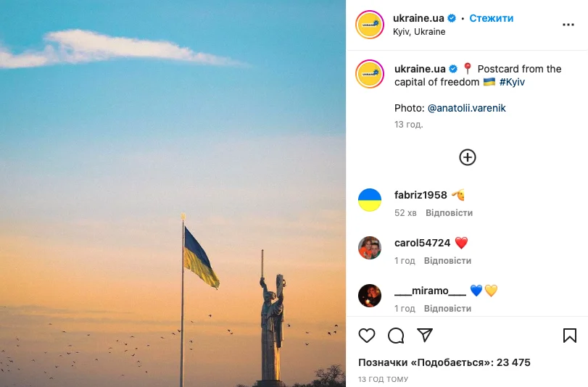Open ukraine.ua profile picture in header
Image resolution: width=588 pixels, height=387 pixels.
click(x=370, y=25)
